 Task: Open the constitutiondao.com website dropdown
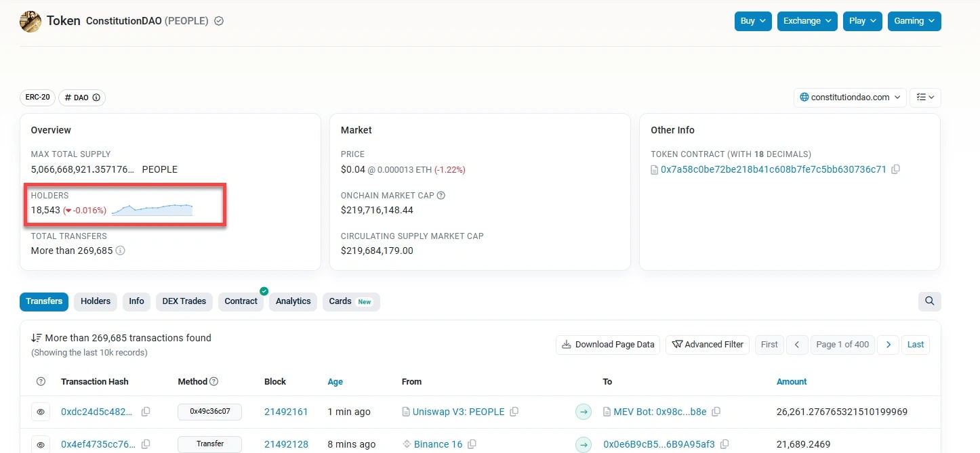click(850, 98)
